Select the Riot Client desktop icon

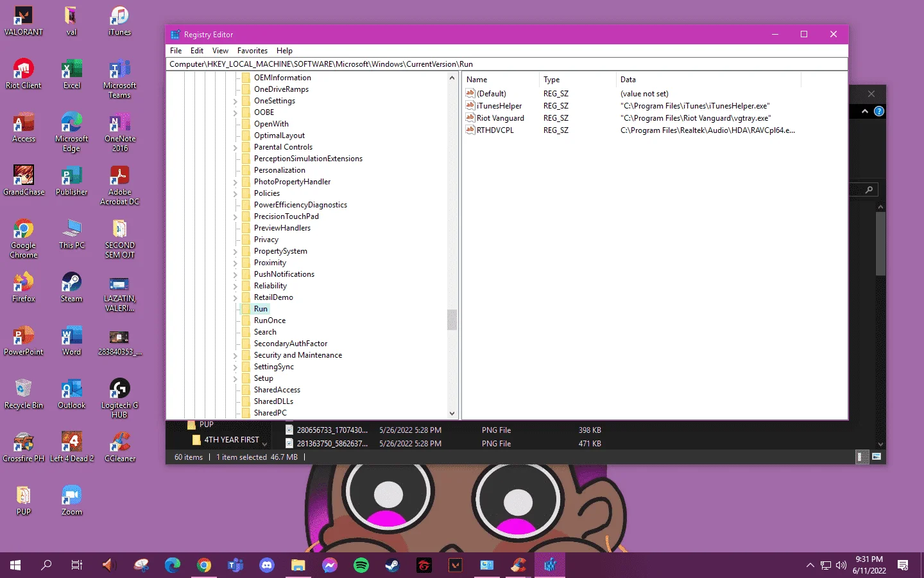tap(24, 74)
